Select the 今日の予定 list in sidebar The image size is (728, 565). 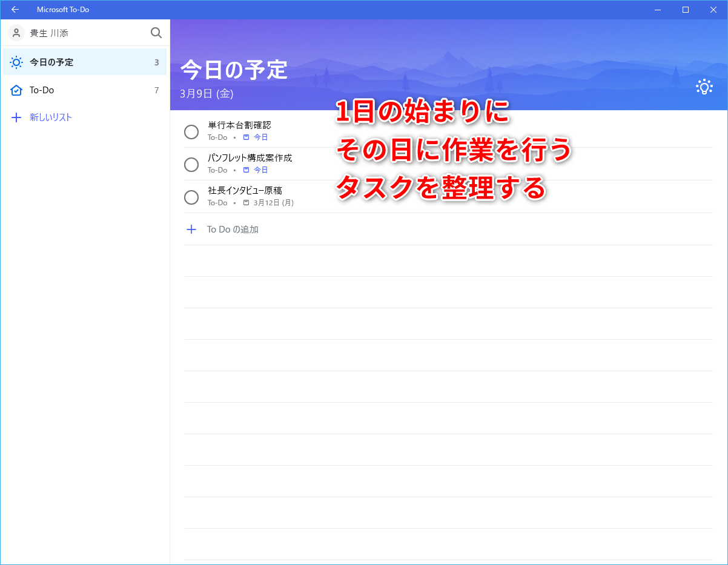(85, 62)
